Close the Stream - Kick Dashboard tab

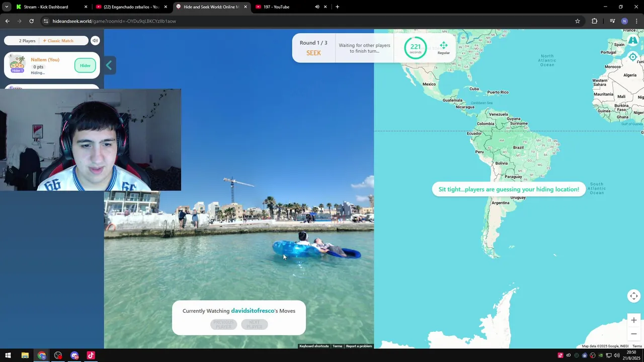[86, 7]
